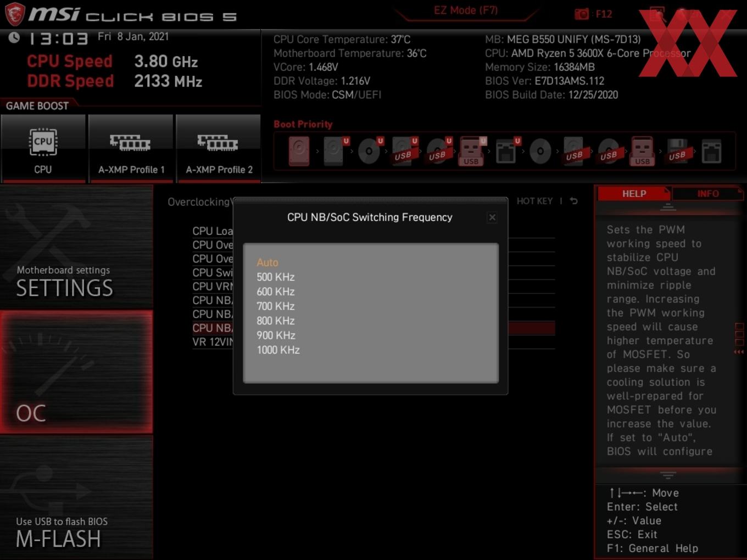Open the OC overclocking section
747x560 pixels.
point(76,372)
